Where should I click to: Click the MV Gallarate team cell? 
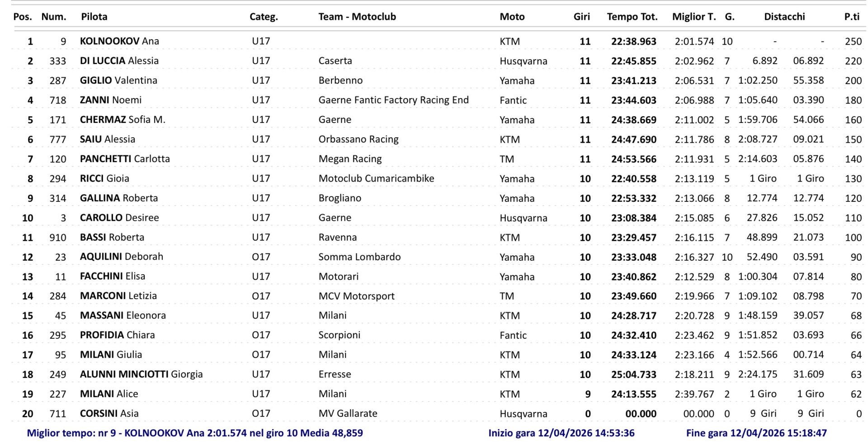(348, 414)
